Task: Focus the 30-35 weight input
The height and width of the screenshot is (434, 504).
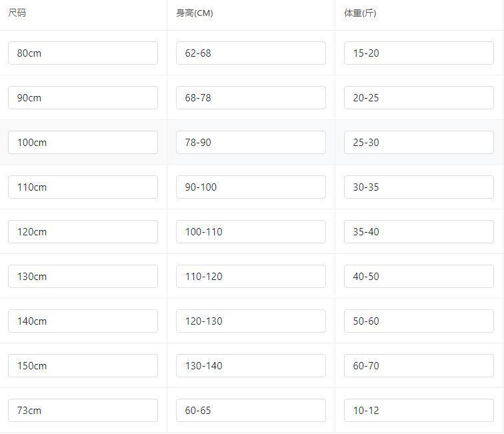Action: [419, 187]
